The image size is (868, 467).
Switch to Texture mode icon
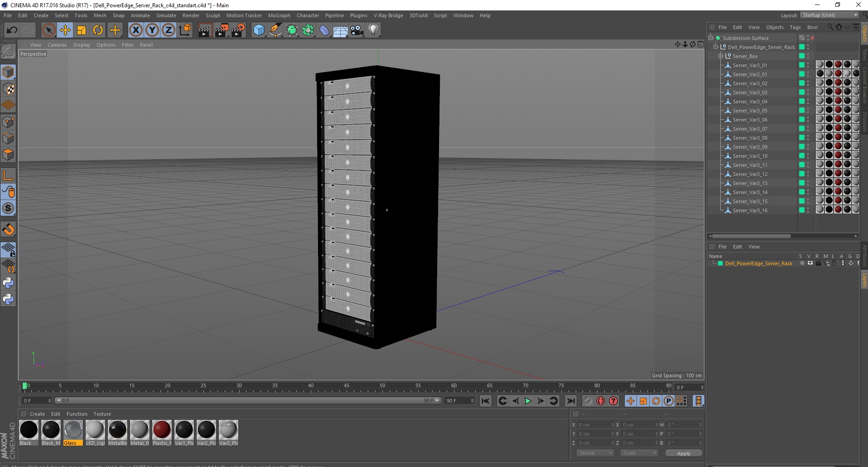pyautogui.click(x=8, y=89)
